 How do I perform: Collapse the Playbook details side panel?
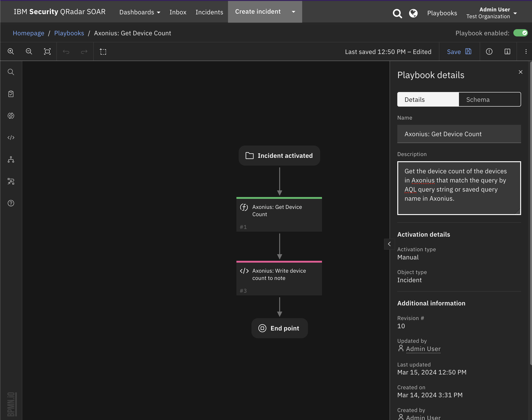(x=389, y=244)
